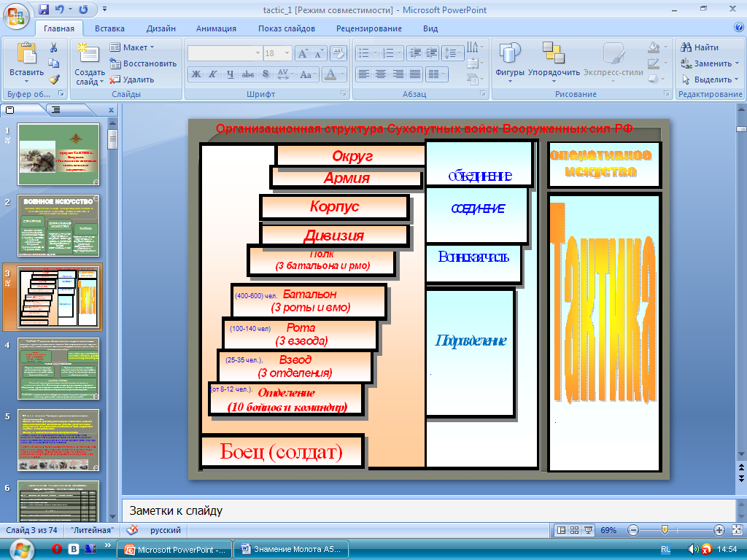Increase font size with large A icon

pyautogui.click(x=303, y=53)
